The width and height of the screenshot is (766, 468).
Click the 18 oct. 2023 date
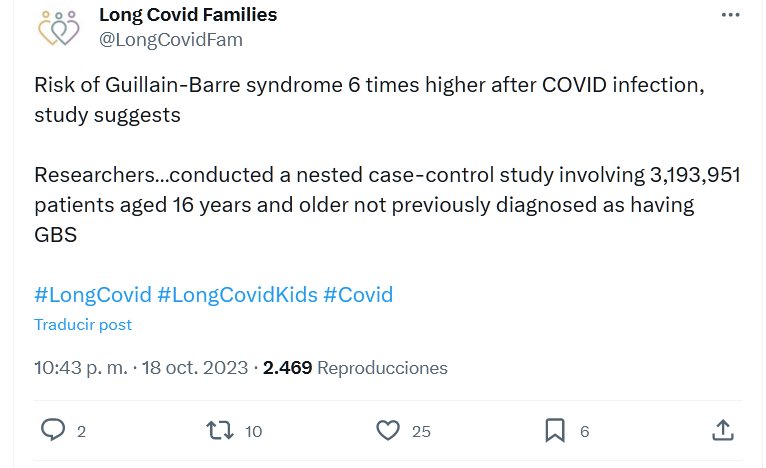coord(195,367)
